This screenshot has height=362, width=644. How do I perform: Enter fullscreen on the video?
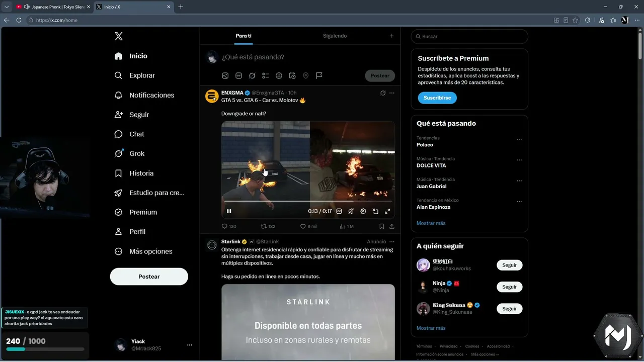point(387,211)
